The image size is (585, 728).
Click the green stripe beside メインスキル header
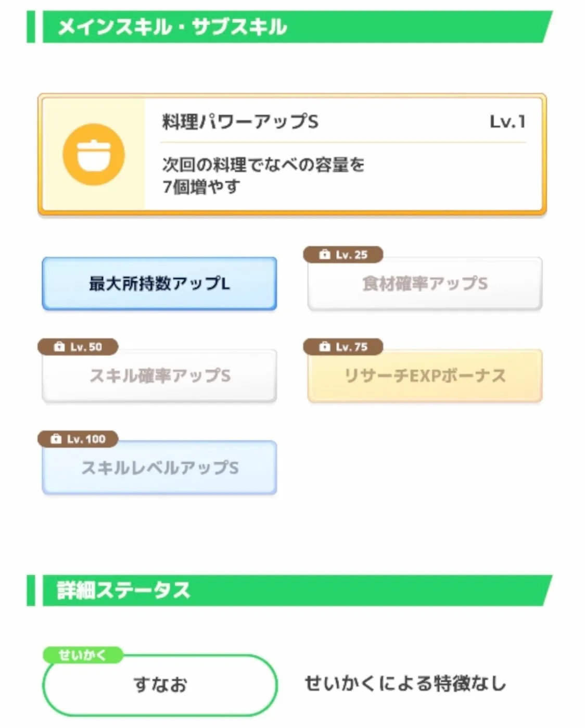[31, 27]
